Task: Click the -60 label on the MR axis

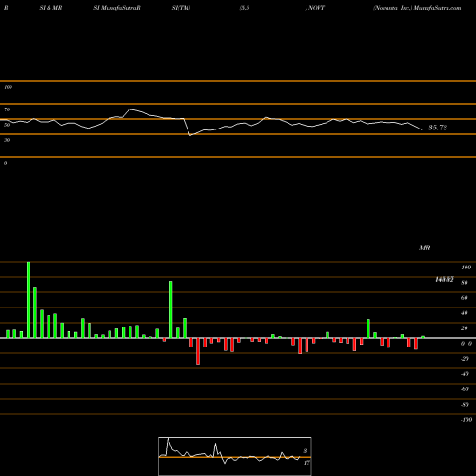Action: [465, 389]
